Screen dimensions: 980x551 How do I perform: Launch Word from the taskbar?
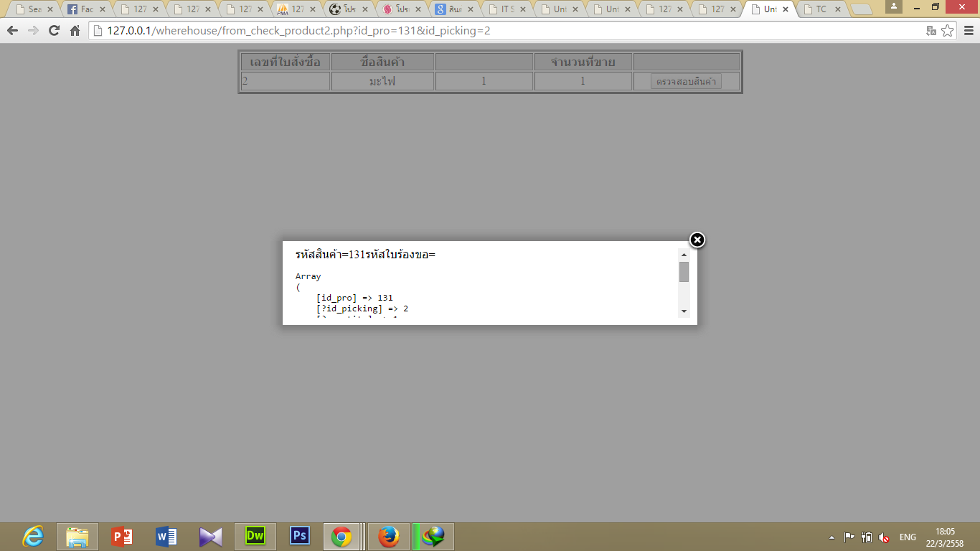coord(166,537)
